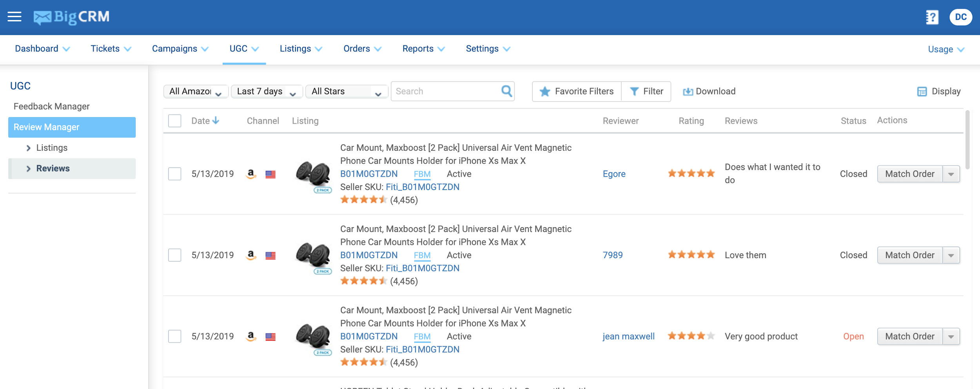Open reviewer 7989 link
Screen dimensions: 980x389
(613, 255)
